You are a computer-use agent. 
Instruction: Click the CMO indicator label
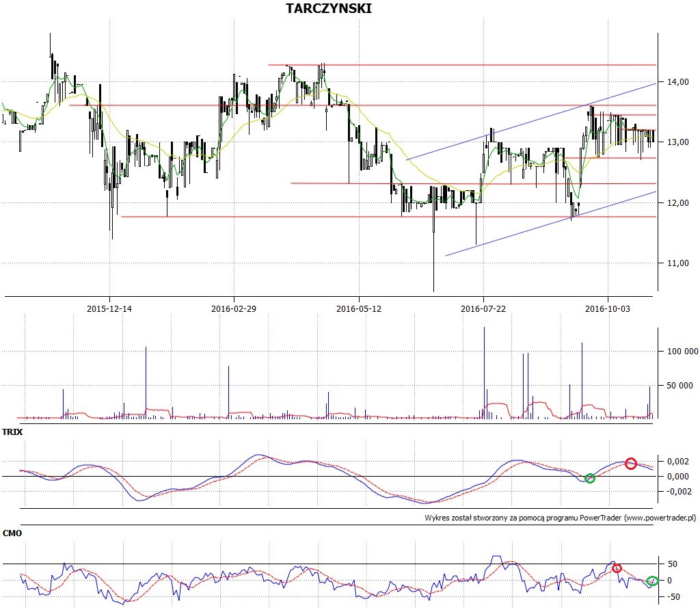pyautogui.click(x=12, y=533)
